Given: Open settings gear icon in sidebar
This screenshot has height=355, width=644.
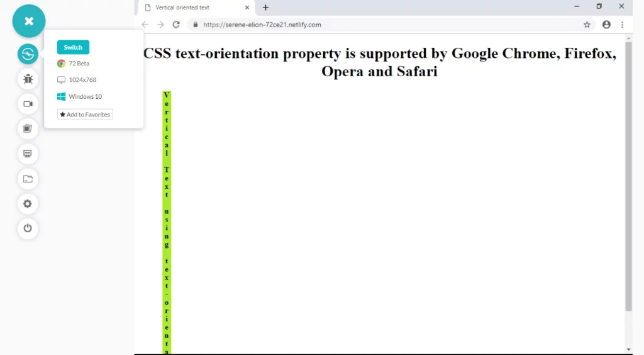Looking at the screenshot, I should pos(28,203).
